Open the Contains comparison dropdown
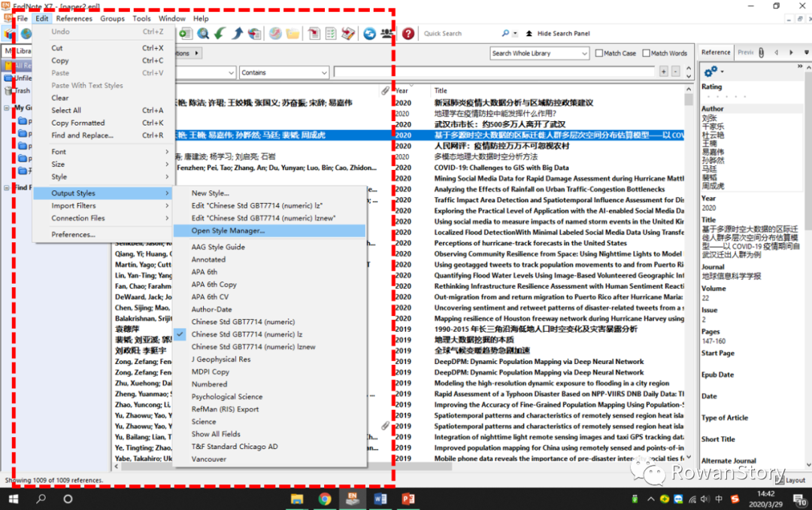Image resolution: width=812 pixels, height=510 pixels. click(283, 72)
